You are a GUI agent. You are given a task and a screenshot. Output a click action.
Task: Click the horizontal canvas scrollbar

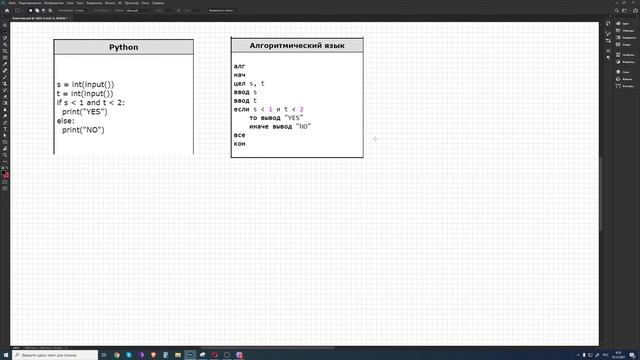coord(267,348)
